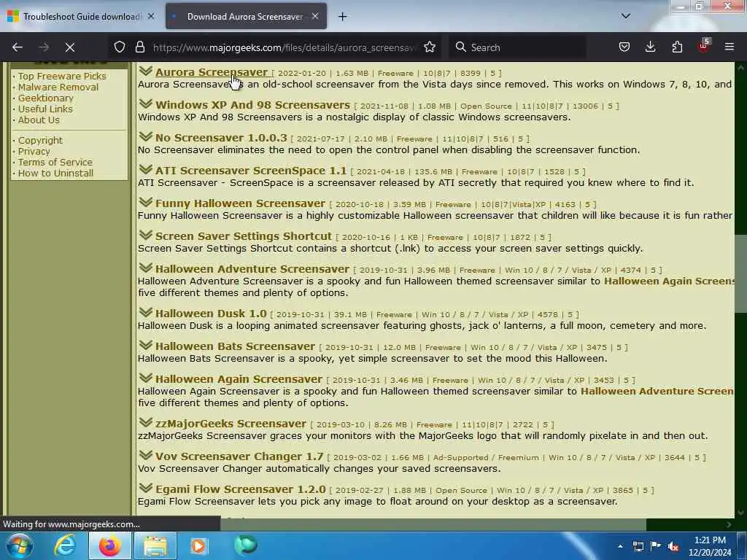Screen dimensions: 747x560
Task: Click the muted volume tray icon
Action: point(673,546)
